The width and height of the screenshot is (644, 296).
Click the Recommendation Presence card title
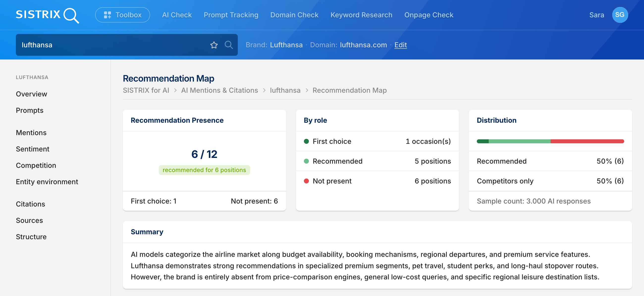click(x=177, y=120)
